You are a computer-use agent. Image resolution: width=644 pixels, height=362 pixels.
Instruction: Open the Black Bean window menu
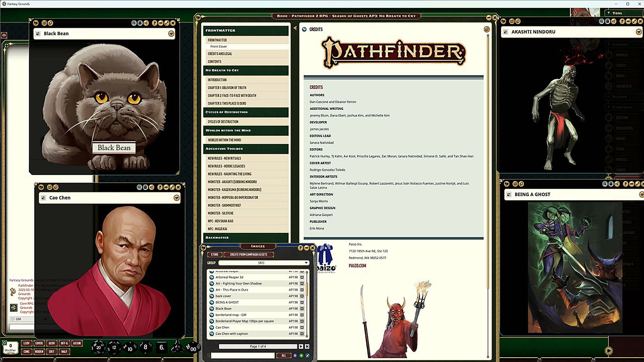click(x=171, y=34)
